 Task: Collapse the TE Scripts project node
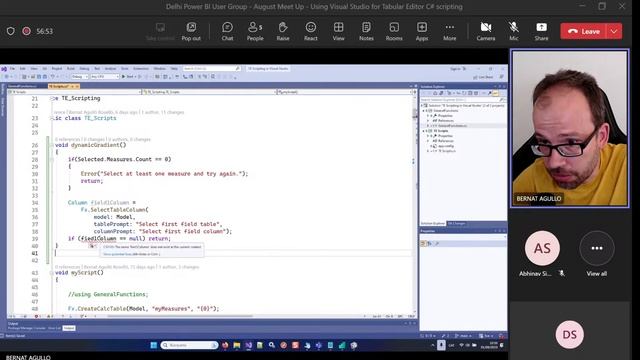(x=424, y=131)
